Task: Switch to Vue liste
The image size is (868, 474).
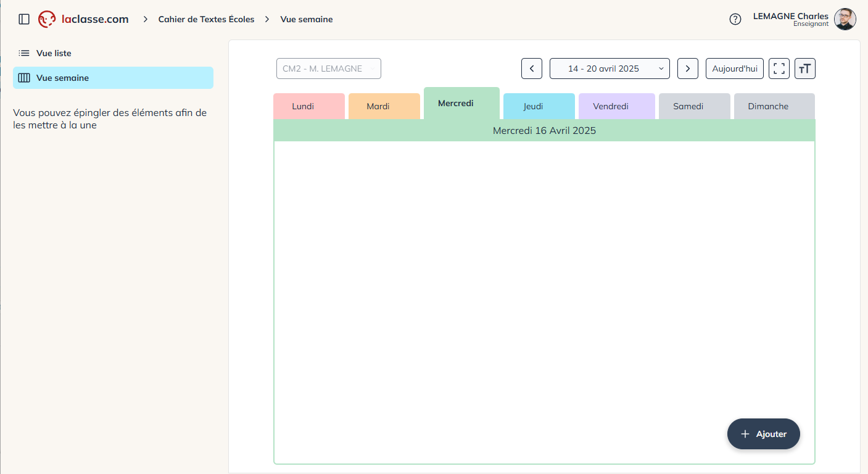Action: [54, 53]
